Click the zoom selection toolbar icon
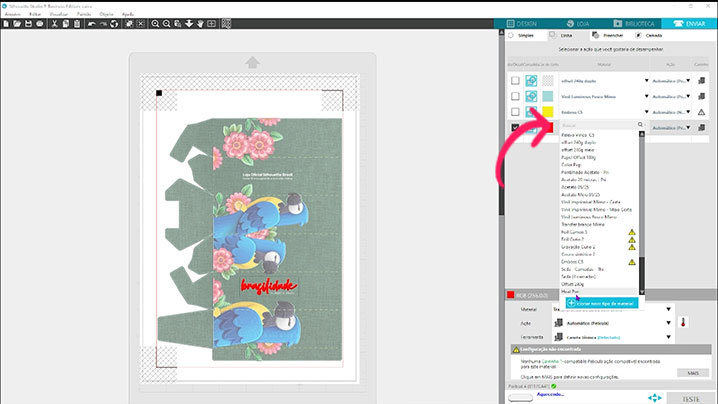Viewport: 718px width, 404px height. click(178, 23)
